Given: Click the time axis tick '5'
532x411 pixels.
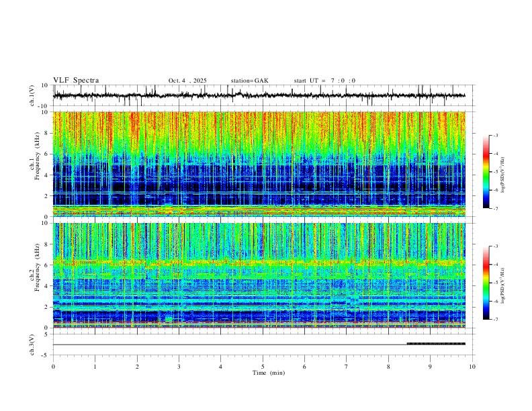Looking at the screenshot, I should point(263,367).
